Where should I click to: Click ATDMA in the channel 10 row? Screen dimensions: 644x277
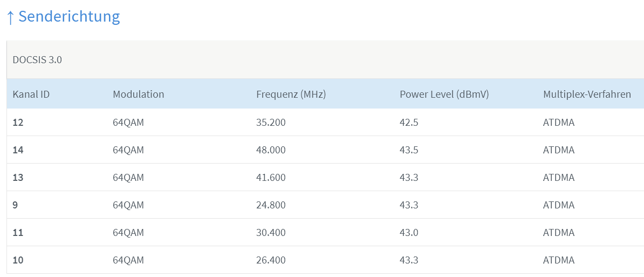(x=559, y=260)
